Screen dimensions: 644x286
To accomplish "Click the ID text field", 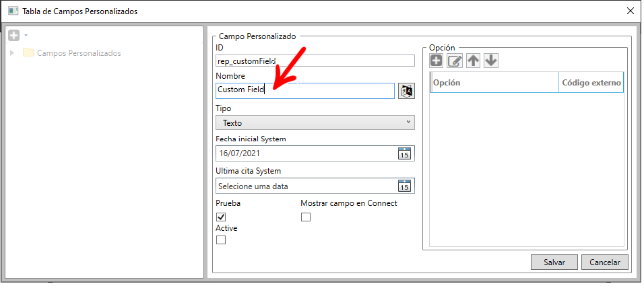I will pos(315,61).
